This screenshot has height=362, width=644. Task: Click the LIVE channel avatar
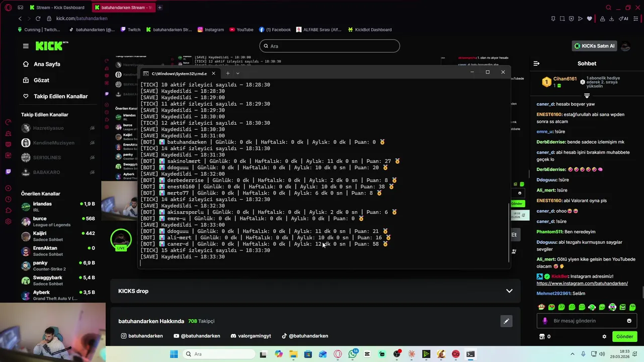pos(121,239)
